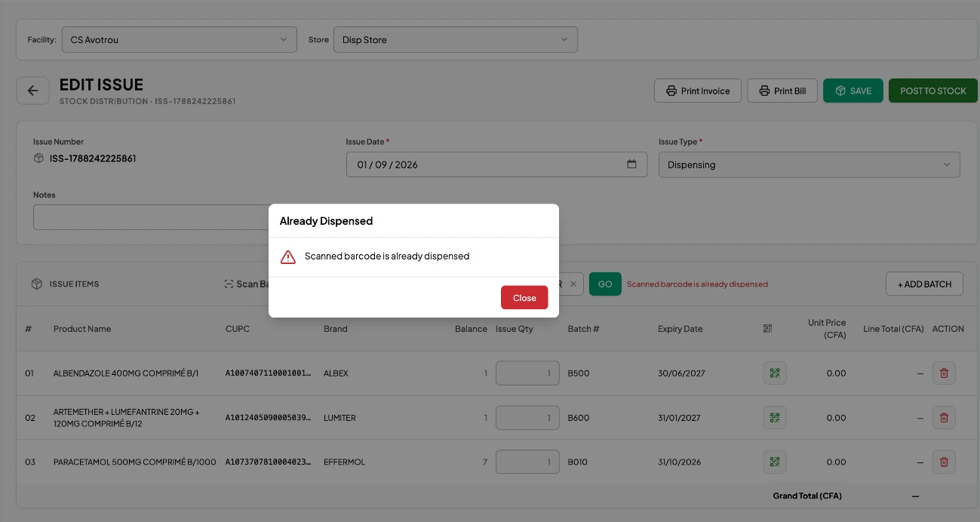
Task: Click the CUPC column header
Action: coord(238,329)
